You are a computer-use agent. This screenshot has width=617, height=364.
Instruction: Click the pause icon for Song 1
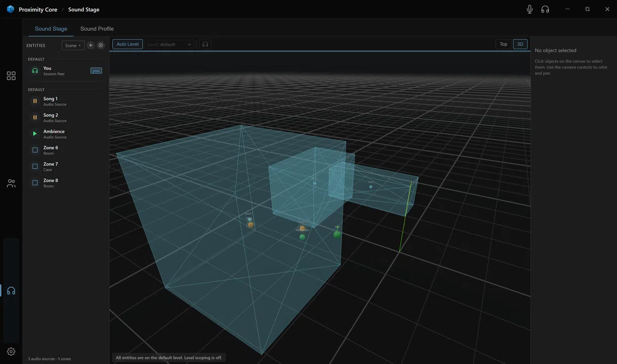(35, 101)
